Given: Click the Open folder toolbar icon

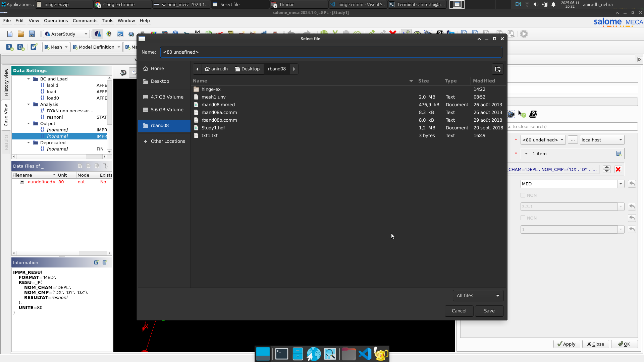Looking at the screenshot, I should tap(21, 34).
